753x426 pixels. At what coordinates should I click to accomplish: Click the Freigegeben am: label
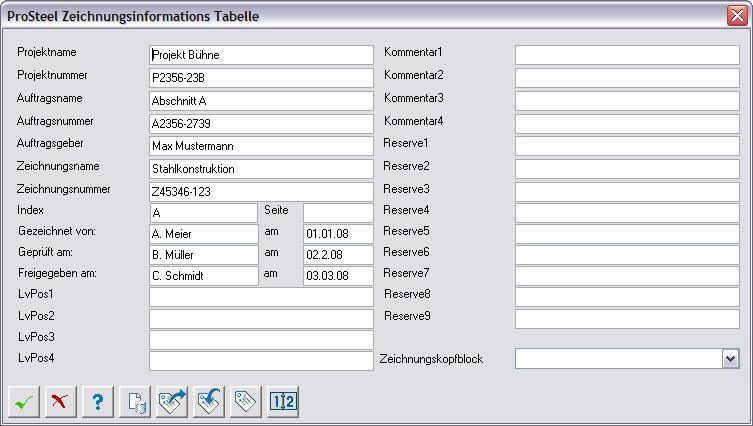pyautogui.click(x=57, y=273)
